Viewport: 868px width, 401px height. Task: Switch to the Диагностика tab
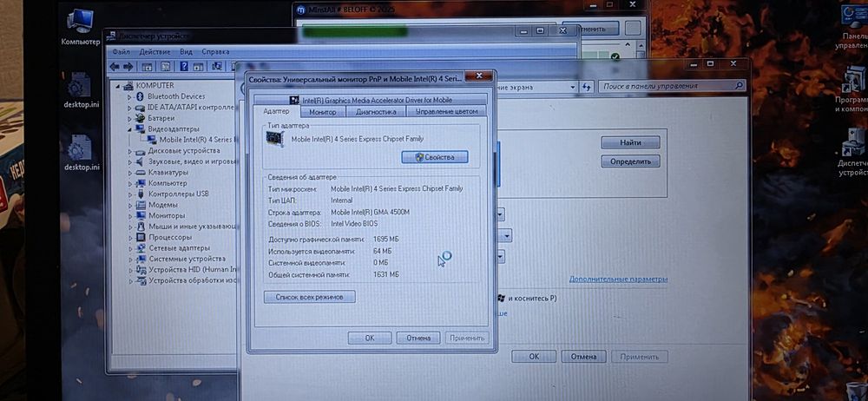[x=376, y=111]
